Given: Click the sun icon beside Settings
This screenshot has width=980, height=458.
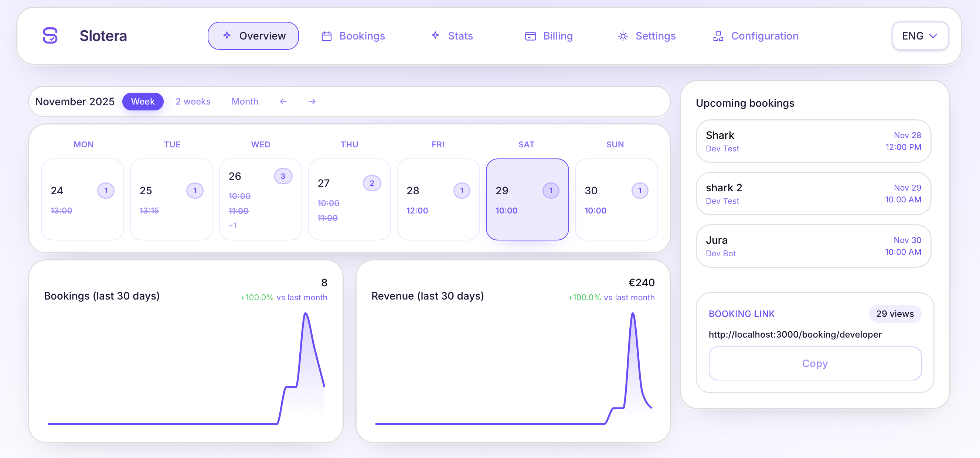Looking at the screenshot, I should coord(623,36).
